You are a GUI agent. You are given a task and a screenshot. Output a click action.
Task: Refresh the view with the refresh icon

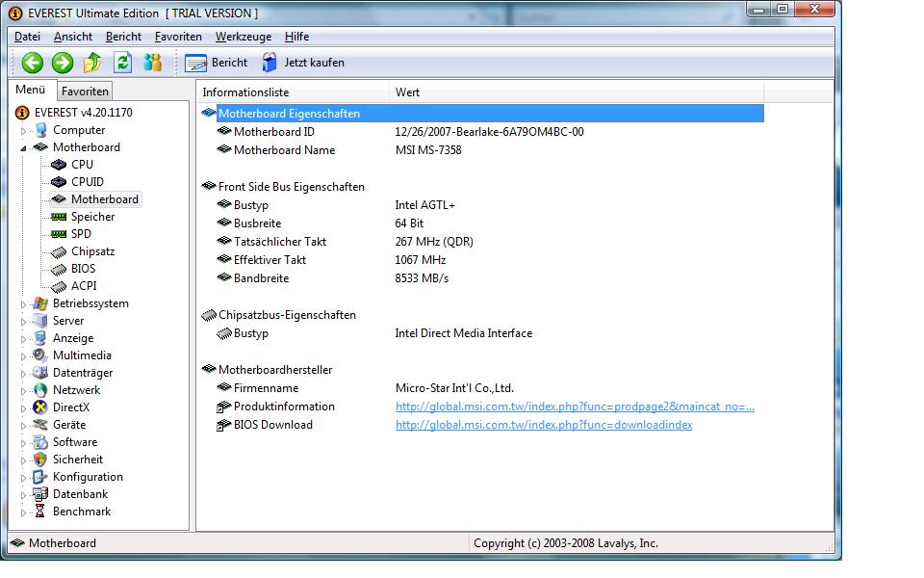tap(122, 63)
